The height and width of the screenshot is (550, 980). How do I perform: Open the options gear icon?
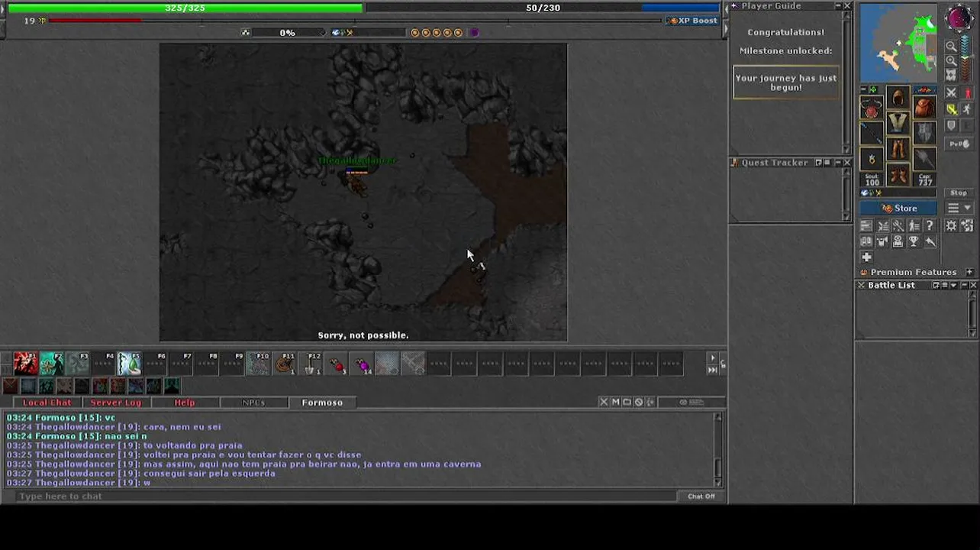(x=951, y=225)
